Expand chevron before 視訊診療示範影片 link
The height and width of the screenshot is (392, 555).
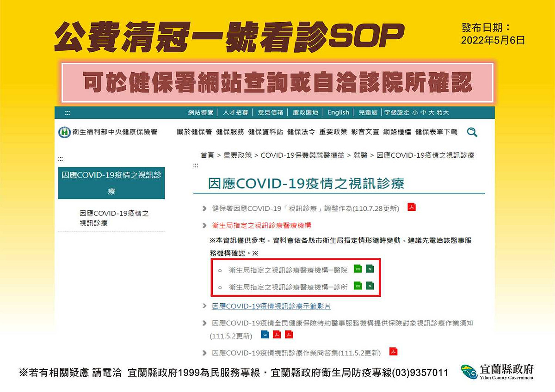click(204, 306)
